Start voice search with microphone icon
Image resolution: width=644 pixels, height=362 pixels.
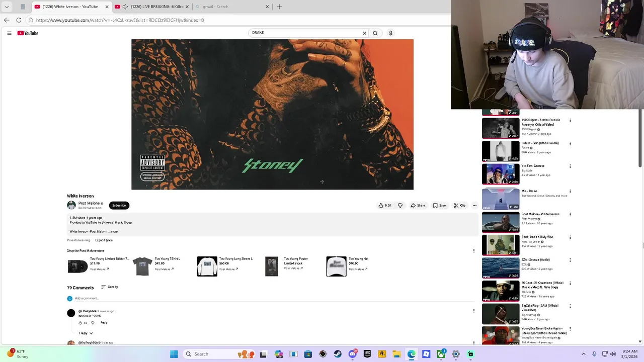pyautogui.click(x=390, y=33)
